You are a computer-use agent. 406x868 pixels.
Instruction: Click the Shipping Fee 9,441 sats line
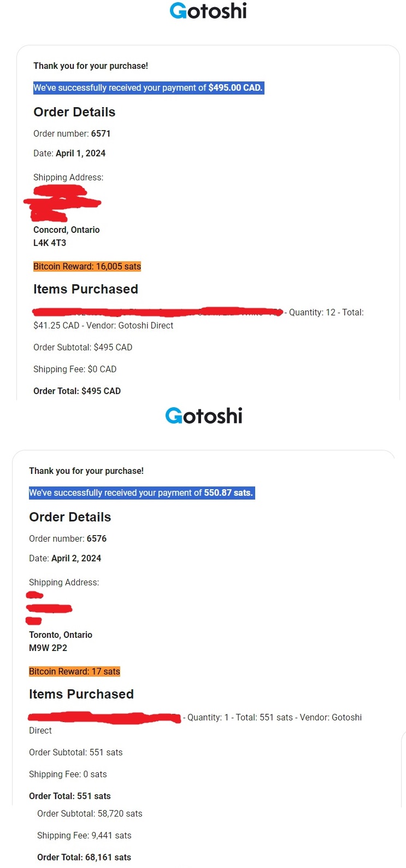84,835
